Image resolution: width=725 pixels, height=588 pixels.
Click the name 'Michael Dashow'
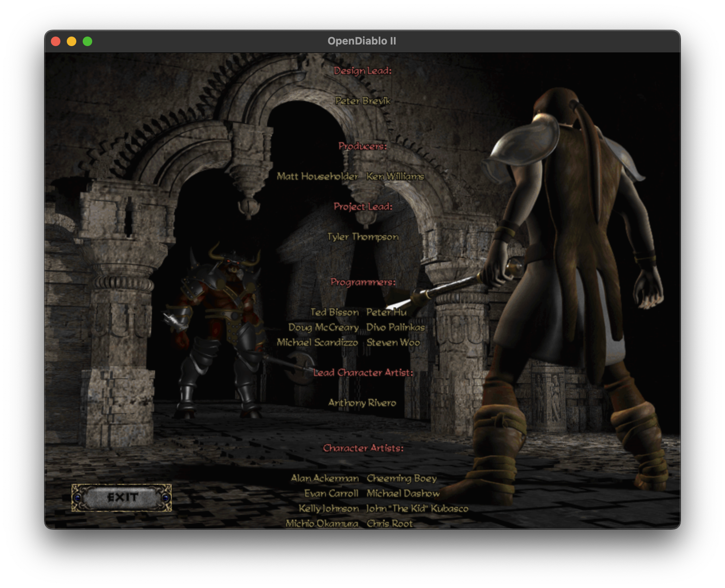[x=403, y=493]
